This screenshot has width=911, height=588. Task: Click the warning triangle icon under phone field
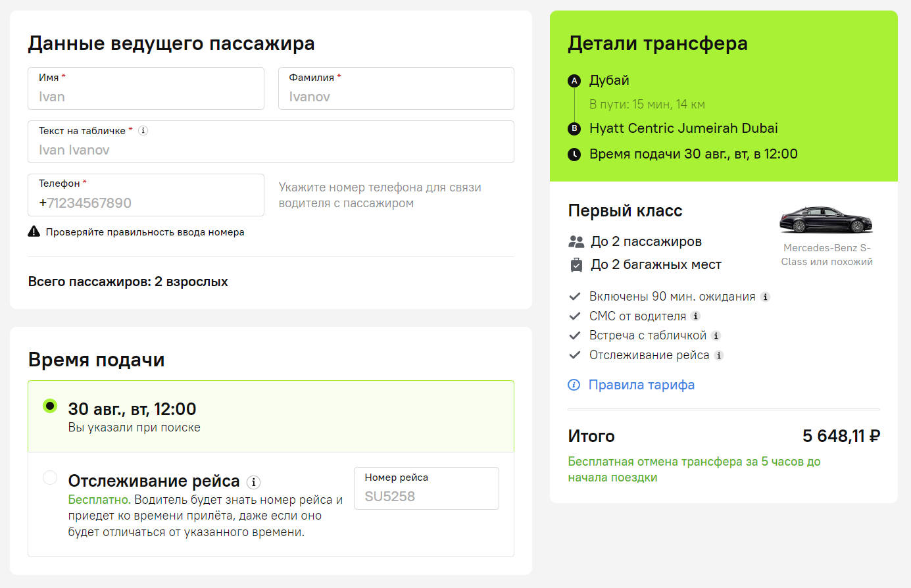click(x=34, y=232)
